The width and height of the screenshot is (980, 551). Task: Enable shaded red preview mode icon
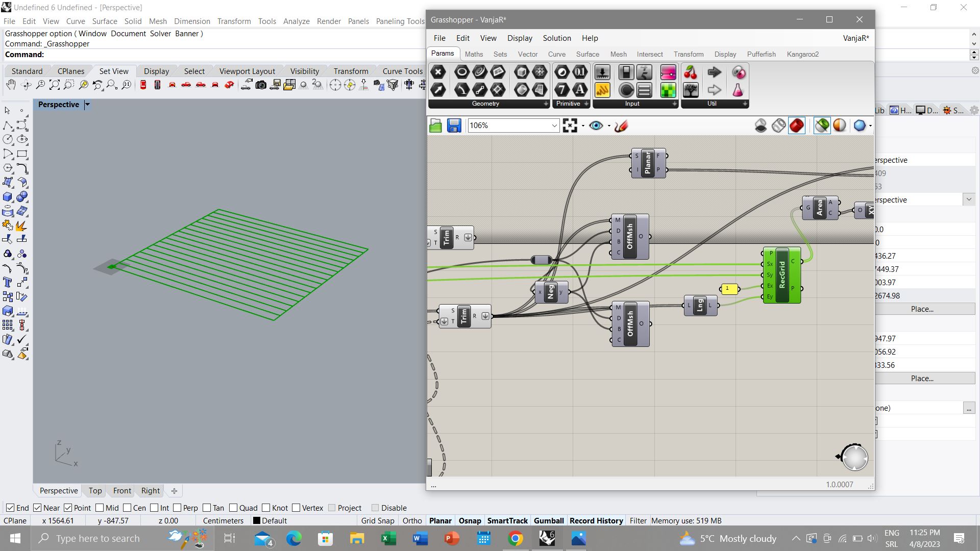coord(796,126)
